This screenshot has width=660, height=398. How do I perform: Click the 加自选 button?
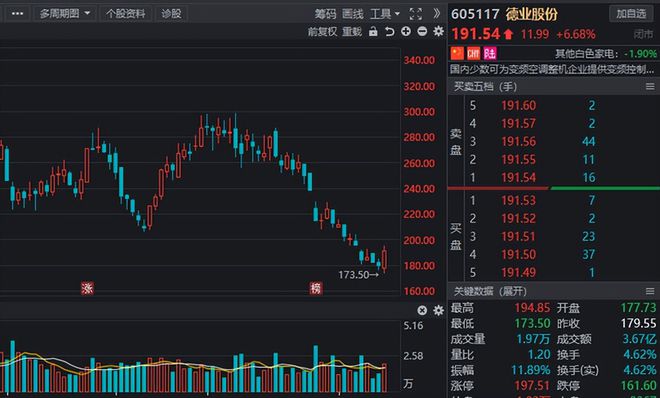[631, 14]
